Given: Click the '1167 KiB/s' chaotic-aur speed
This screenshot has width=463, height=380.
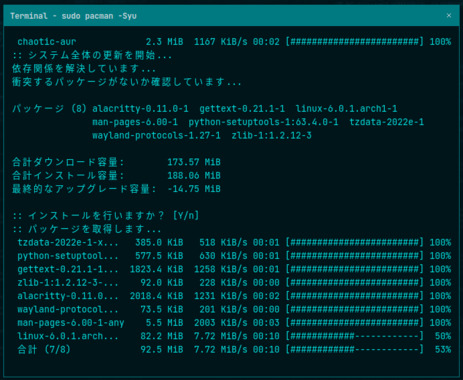Looking at the screenshot, I should click(x=221, y=42).
